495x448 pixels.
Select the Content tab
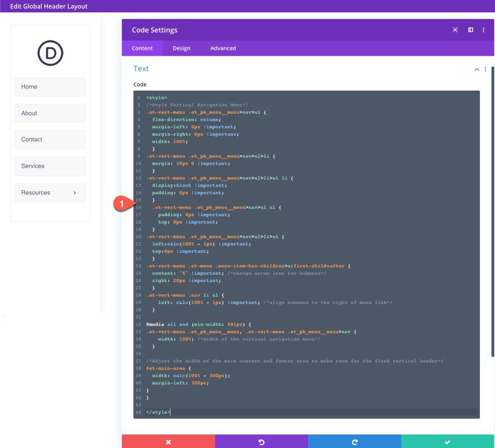(142, 48)
